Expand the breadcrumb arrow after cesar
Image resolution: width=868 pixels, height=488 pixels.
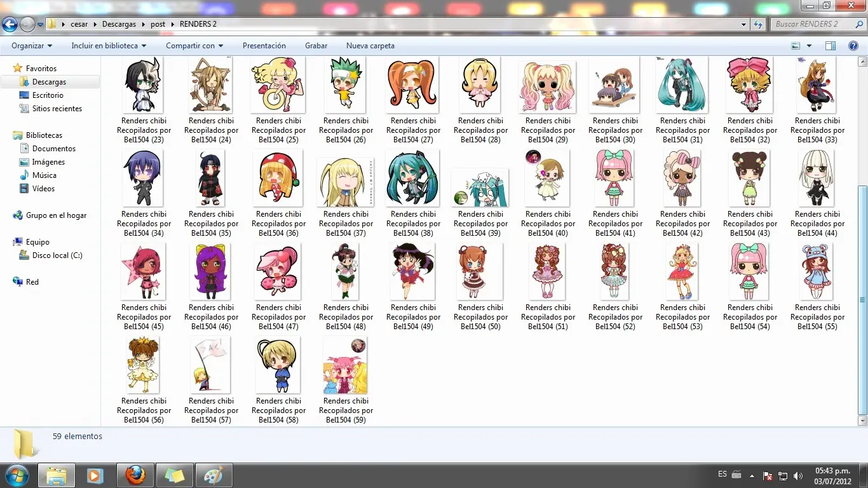95,24
